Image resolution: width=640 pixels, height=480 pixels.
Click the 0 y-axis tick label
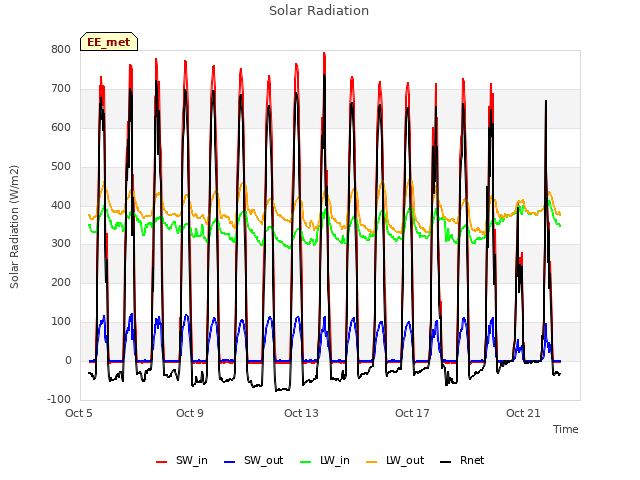pos(69,360)
